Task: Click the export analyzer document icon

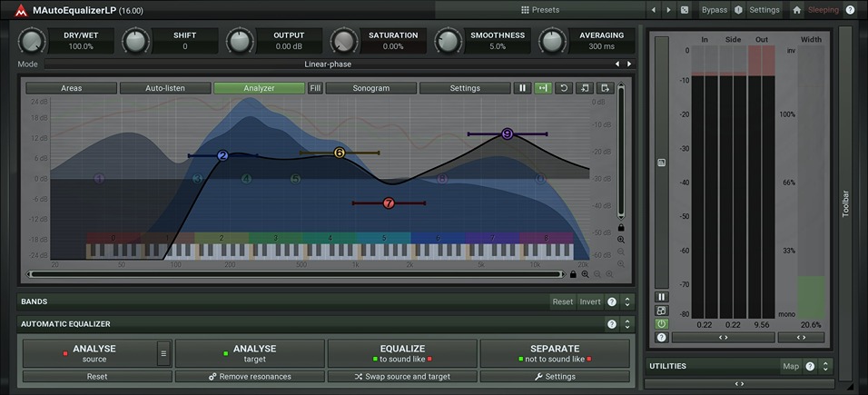Action: (606, 88)
